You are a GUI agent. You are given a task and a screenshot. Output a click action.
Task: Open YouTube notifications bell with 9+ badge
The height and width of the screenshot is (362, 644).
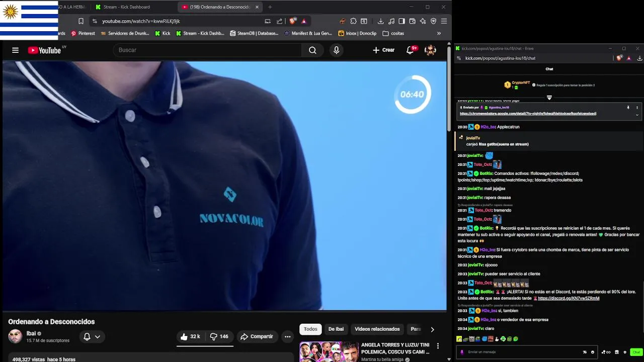[411, 50]
